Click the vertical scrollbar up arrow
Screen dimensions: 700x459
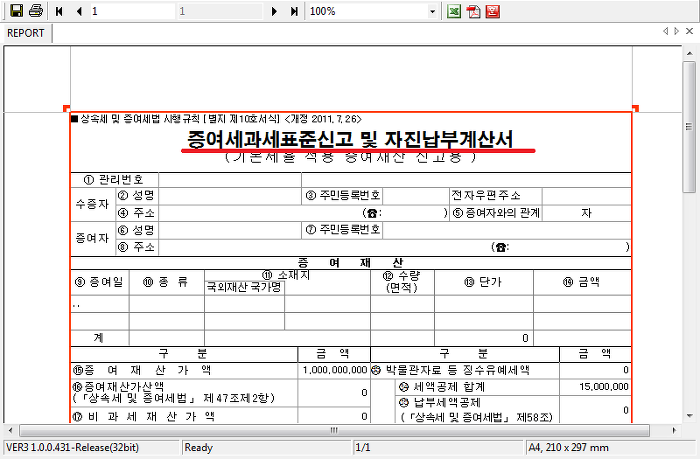(x=690, y=53)
